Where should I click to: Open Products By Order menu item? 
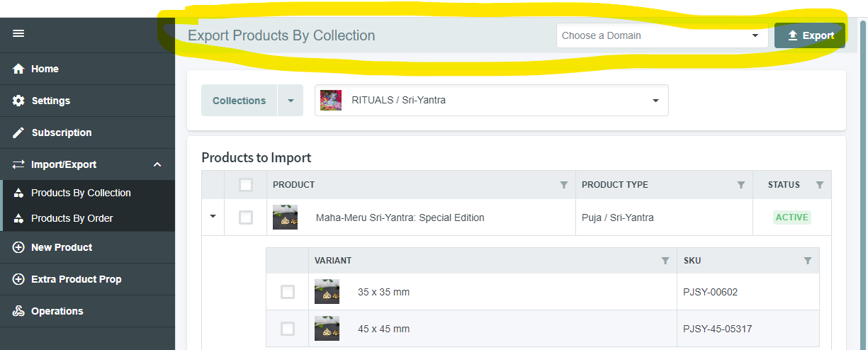72,218
